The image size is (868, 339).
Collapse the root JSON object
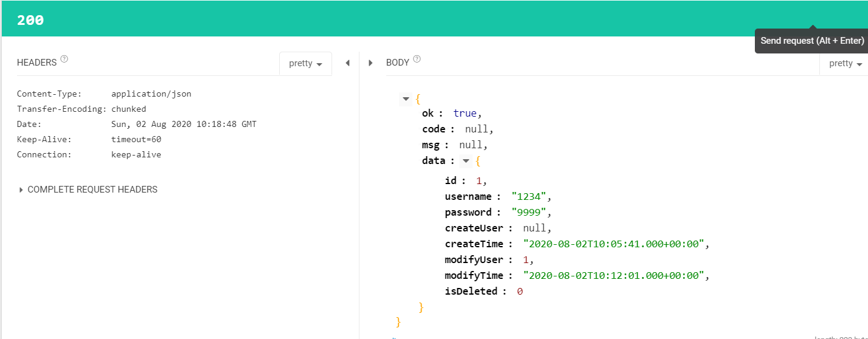tap(405, 98)
